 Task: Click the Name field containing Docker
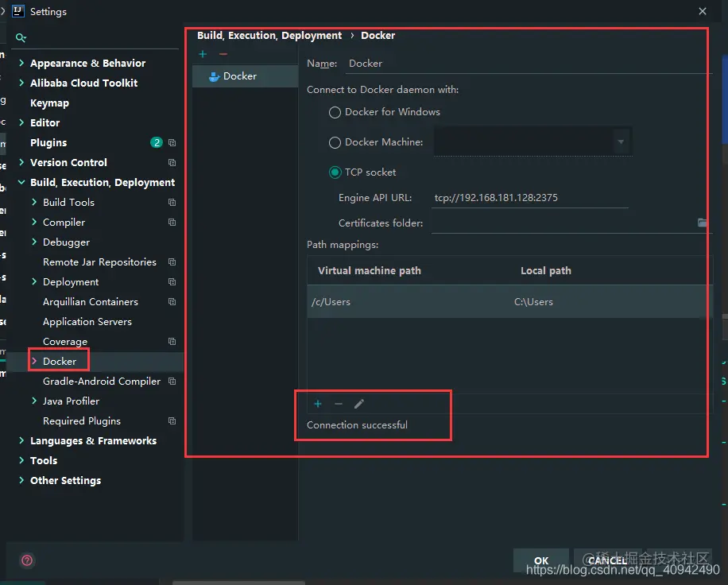(x=529, y=64)
